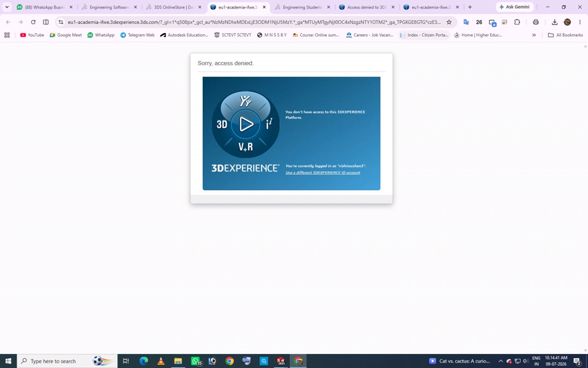Open Home | Higher Educ... bookmark

tap(478, 35)
